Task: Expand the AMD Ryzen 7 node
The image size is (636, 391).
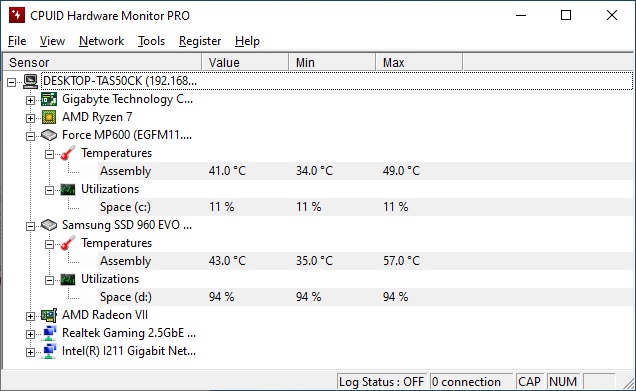Action: tap(30, 118)
